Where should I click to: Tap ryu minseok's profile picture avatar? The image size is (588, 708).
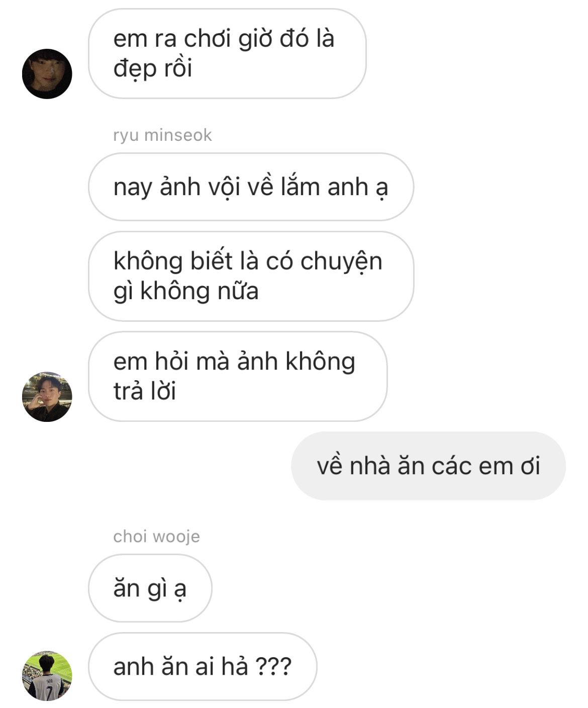click(47, 396)
